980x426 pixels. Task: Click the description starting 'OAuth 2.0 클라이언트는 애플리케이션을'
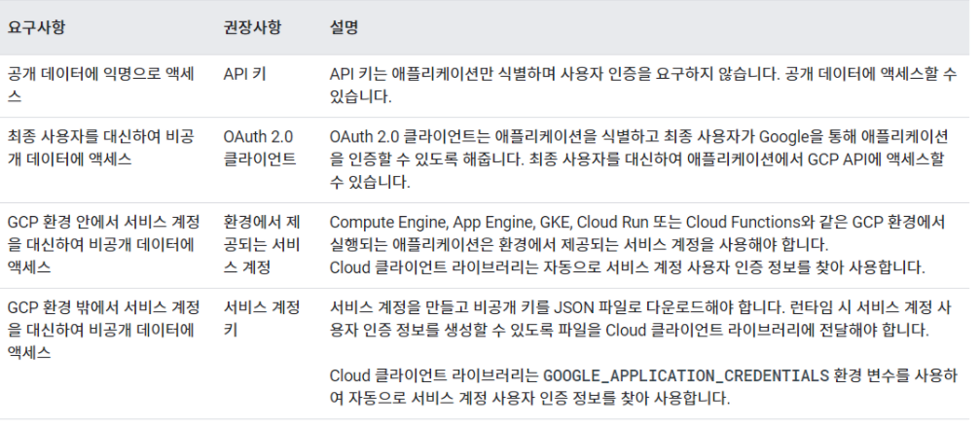[x=638, y=160]
